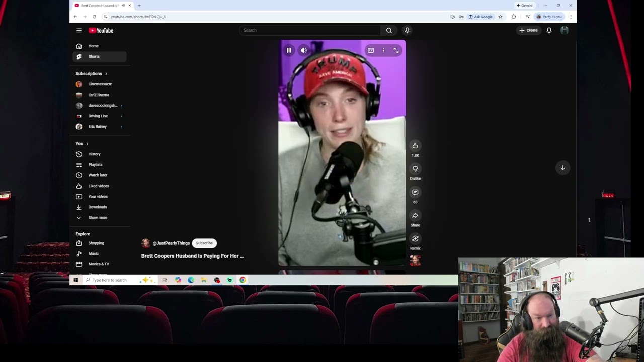This screenshot has width=644, height=362.
Task: Click the YouTube logo
Action: [101, 30]
